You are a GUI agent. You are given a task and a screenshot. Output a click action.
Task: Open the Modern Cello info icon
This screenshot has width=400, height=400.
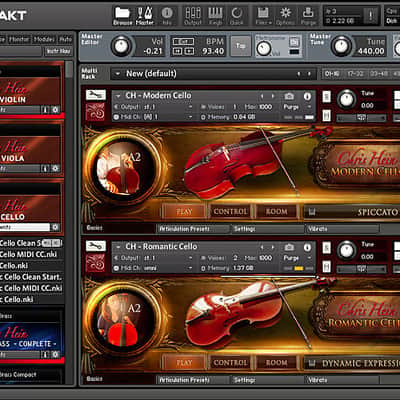[x=307, y=96]
